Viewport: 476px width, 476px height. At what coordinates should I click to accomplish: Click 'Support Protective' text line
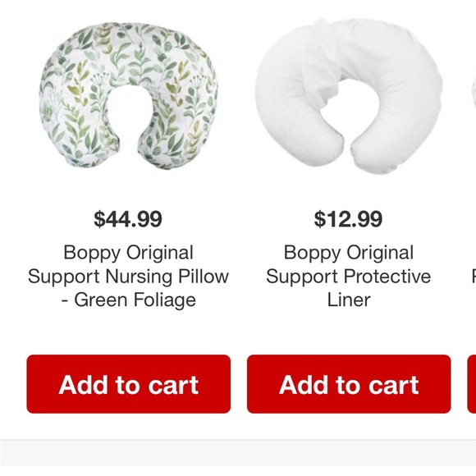pos(349,277)
